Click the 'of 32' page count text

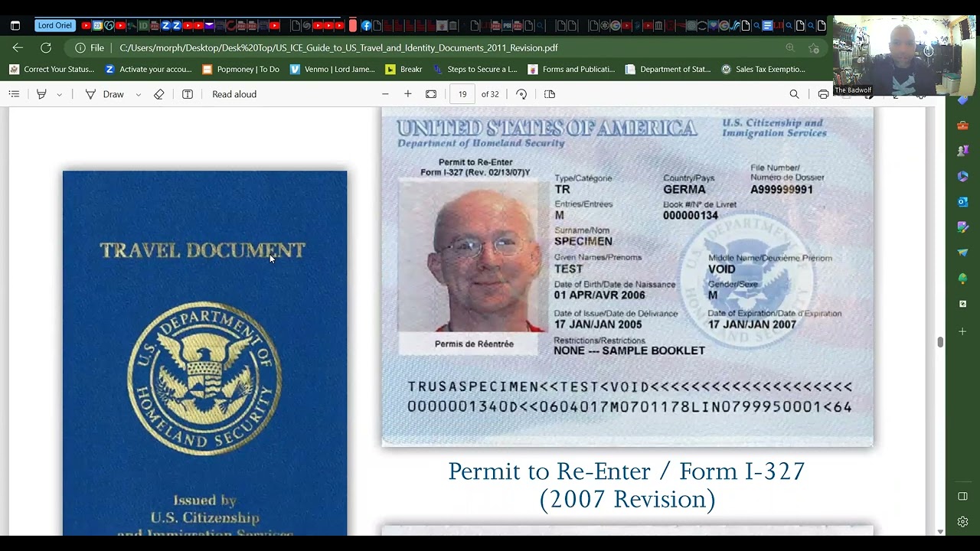490,94
